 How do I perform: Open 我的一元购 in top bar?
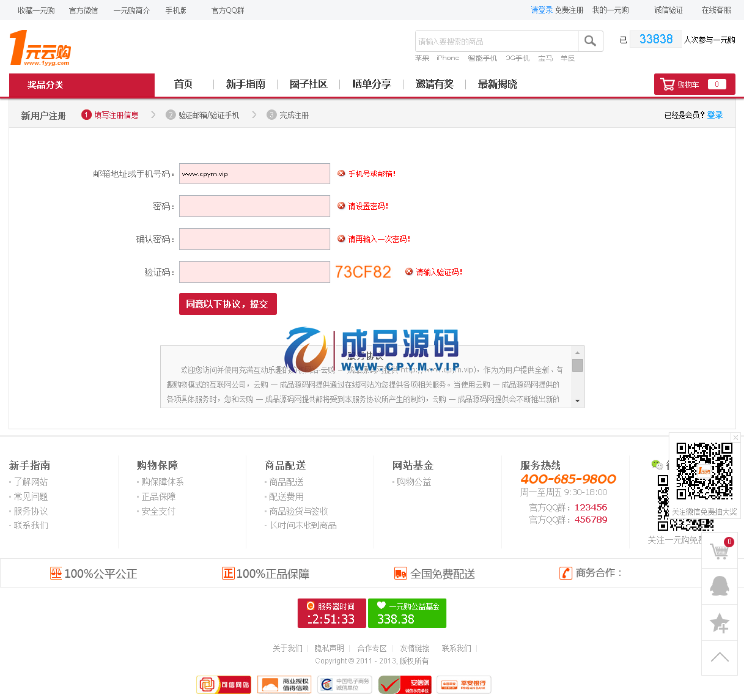pyautogui.click(x=611, y=10)
